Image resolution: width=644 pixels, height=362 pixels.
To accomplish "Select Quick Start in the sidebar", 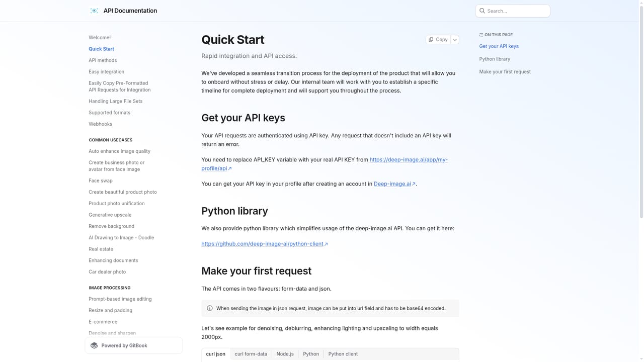I will click(x=101, y=49).
